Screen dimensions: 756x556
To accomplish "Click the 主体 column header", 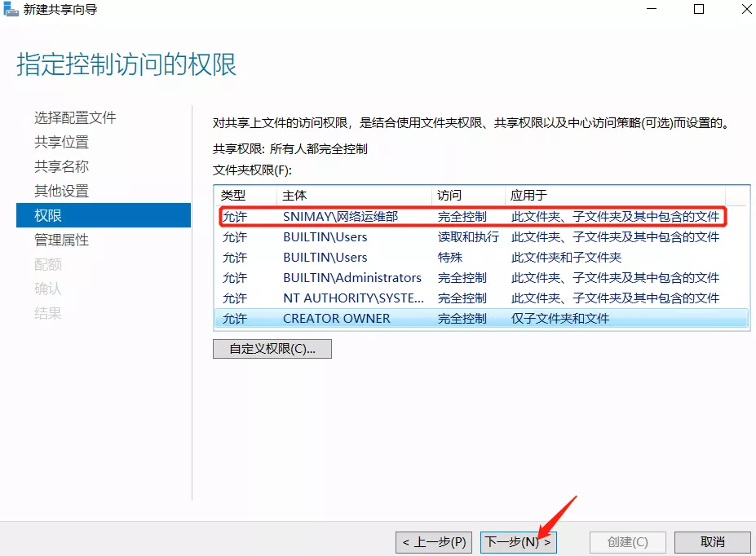I will click(x=294, y=196).
